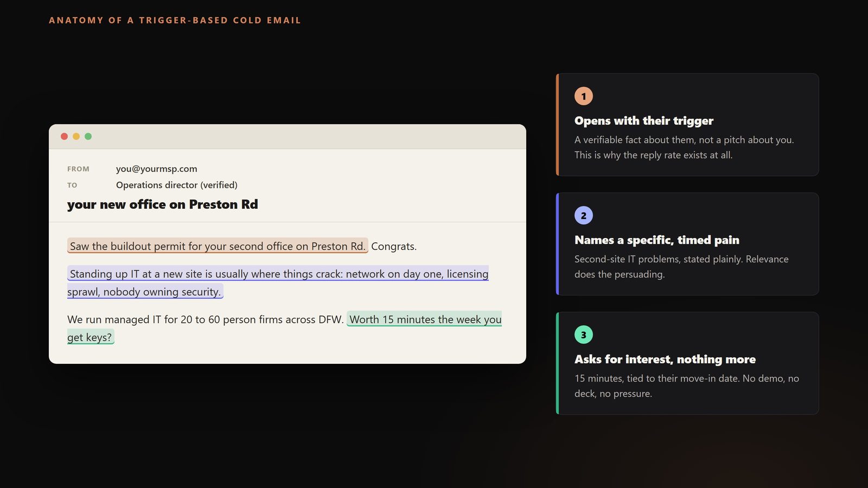This screenshot has height=488, width=868.
Task: Click the 'Asks for interest, nothing more' card title
Action: coord(665,359)
